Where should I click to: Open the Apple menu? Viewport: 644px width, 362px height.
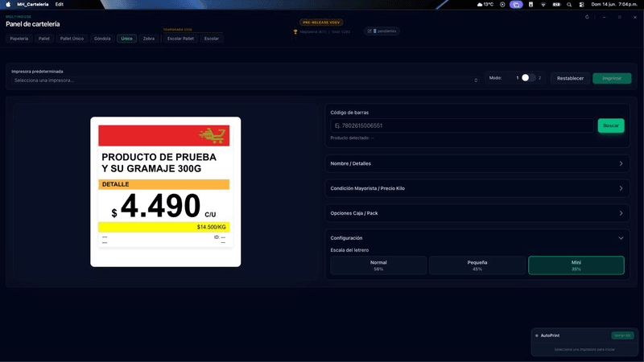point(8,5)
